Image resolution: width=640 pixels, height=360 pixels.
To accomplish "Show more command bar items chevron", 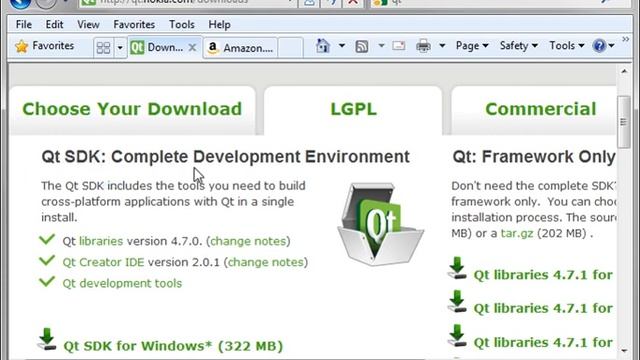I will (625, 39).
